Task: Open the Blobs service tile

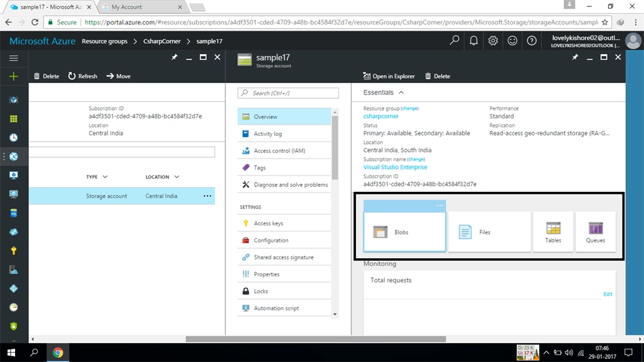Action: (404, 232)
